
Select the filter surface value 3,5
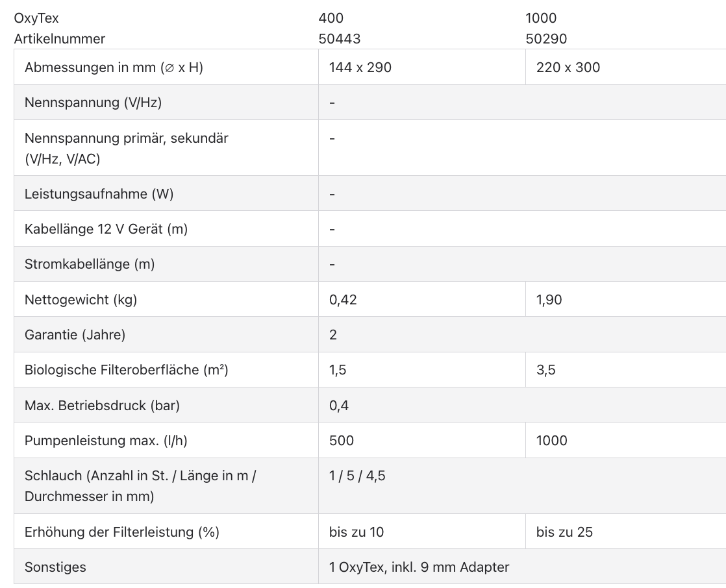[546, 370]
